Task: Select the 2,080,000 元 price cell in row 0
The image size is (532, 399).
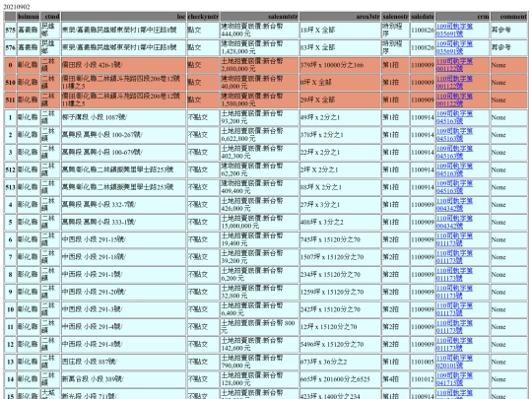Action: 259,65
